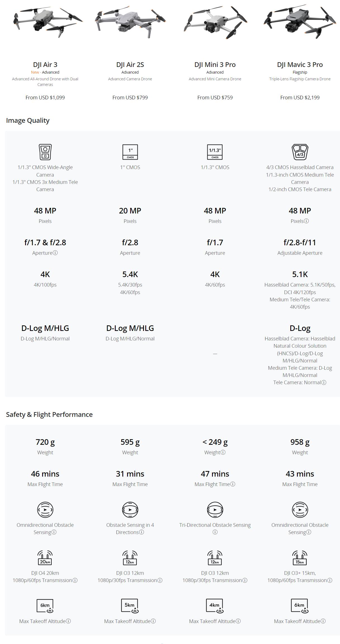Click the DJI Air 3 dual camera sensor icon

pyautogui.click(x=45, y=152)
